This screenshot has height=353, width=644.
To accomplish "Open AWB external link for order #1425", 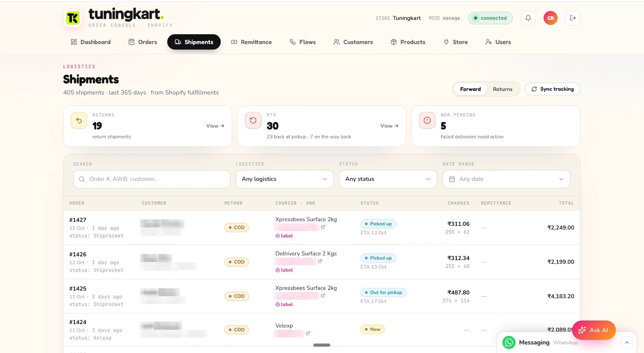I will (x=323, y=296).
